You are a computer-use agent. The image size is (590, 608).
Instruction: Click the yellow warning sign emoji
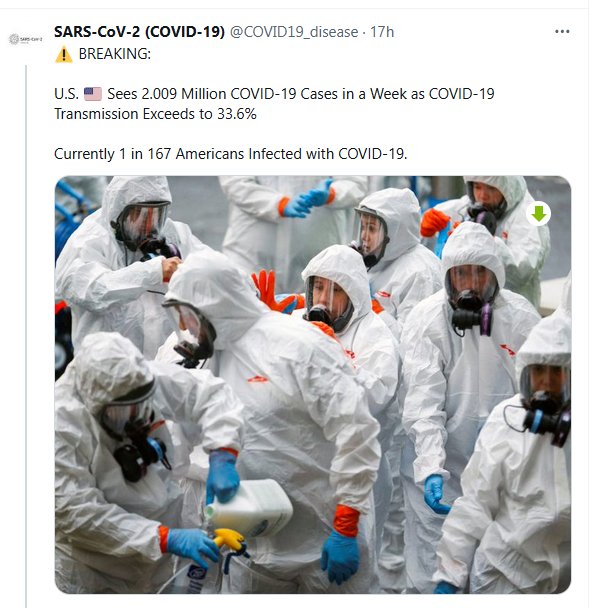pyautogui.click(x=64, y=54)
